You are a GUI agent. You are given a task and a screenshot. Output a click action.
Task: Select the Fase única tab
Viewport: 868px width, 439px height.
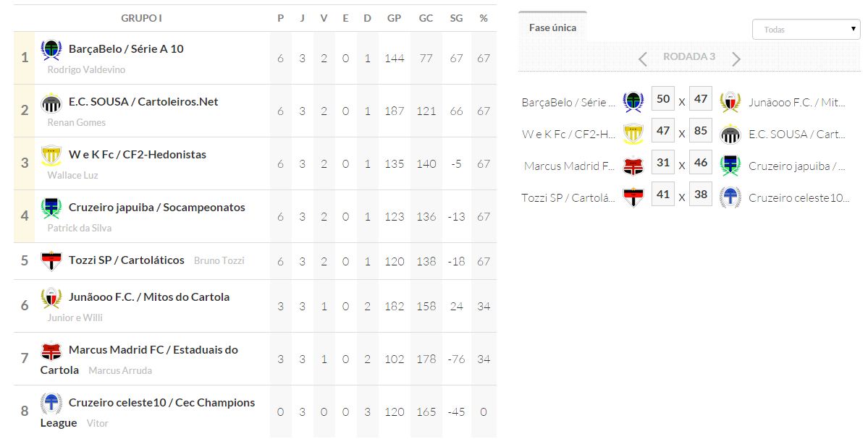[x=553, y=27]
